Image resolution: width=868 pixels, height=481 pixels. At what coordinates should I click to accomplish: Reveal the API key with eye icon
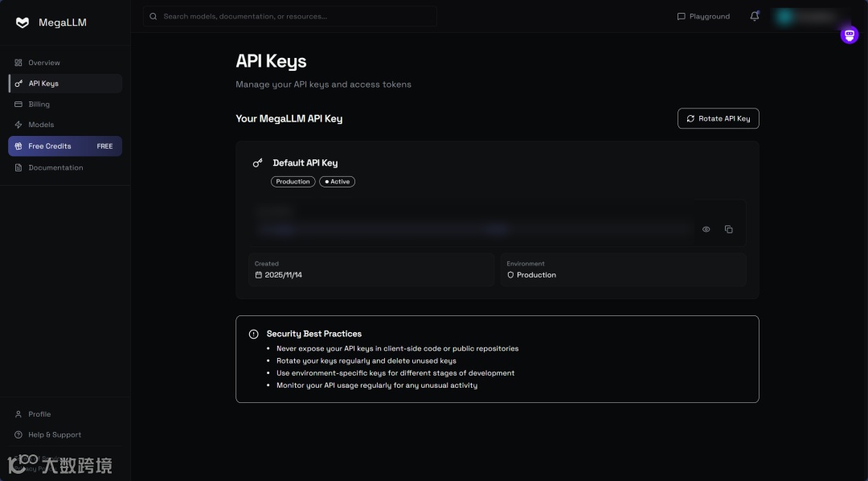706,229
